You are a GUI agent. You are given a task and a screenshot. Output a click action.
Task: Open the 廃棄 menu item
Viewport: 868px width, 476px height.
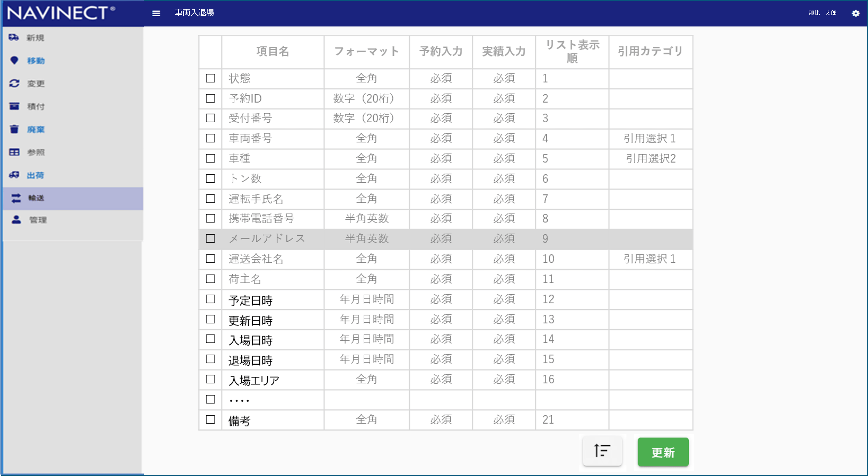(36, 130)
